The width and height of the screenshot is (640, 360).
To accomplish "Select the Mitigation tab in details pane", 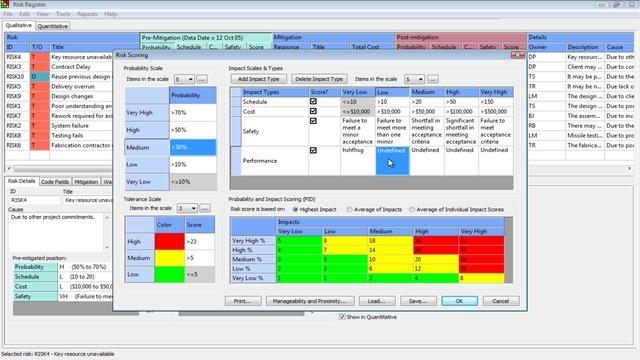I will pyautogui.click(x=86, y=182).
